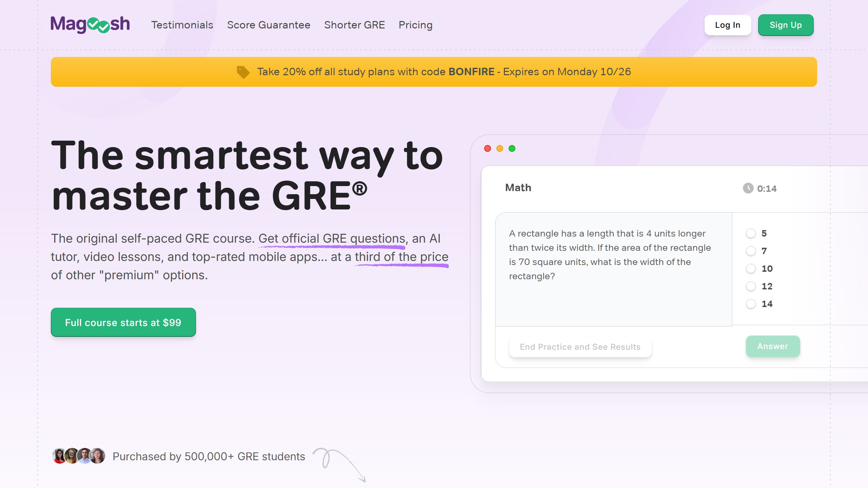Click the yellow window dot

point(500,148)
